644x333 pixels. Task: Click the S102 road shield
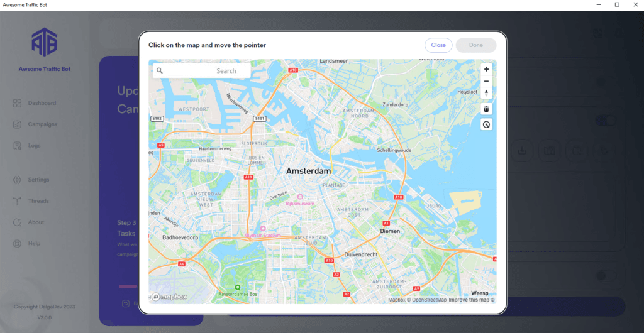(x=158, y=119)
